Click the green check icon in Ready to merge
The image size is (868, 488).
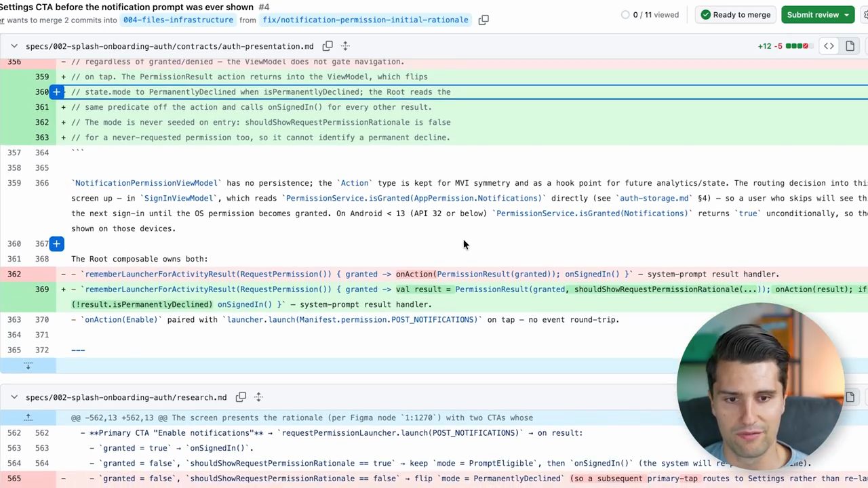(x=706, y=15)
